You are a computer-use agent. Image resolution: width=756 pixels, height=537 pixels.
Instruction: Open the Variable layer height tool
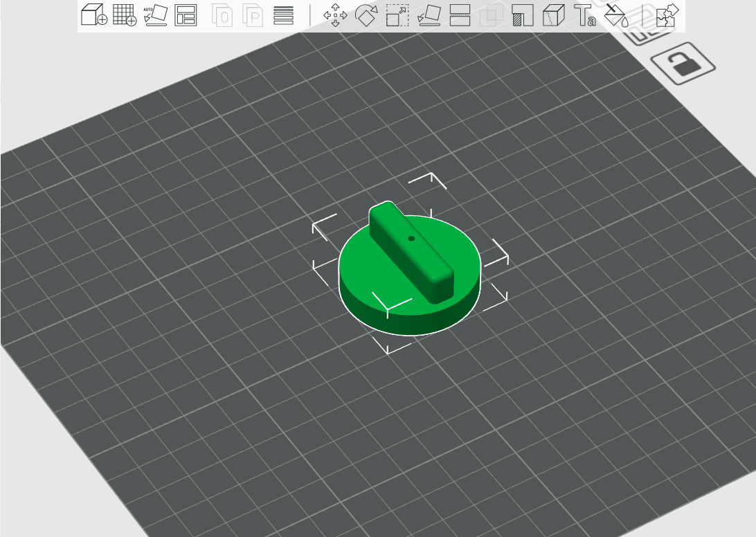284,15
